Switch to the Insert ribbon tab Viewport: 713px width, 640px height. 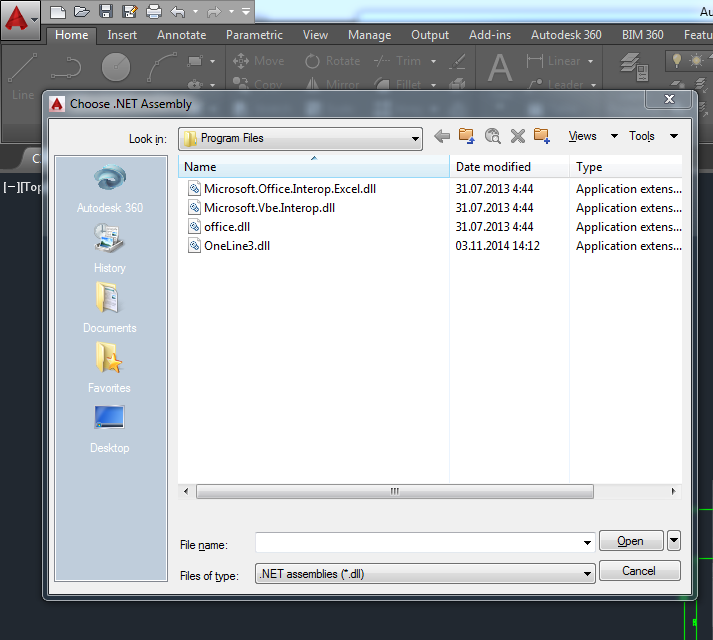click(x=122, y=35)
